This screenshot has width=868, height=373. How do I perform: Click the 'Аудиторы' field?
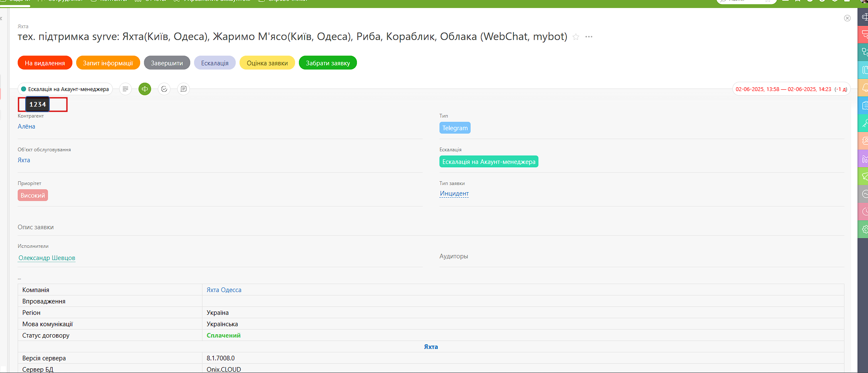click(454, 256)
